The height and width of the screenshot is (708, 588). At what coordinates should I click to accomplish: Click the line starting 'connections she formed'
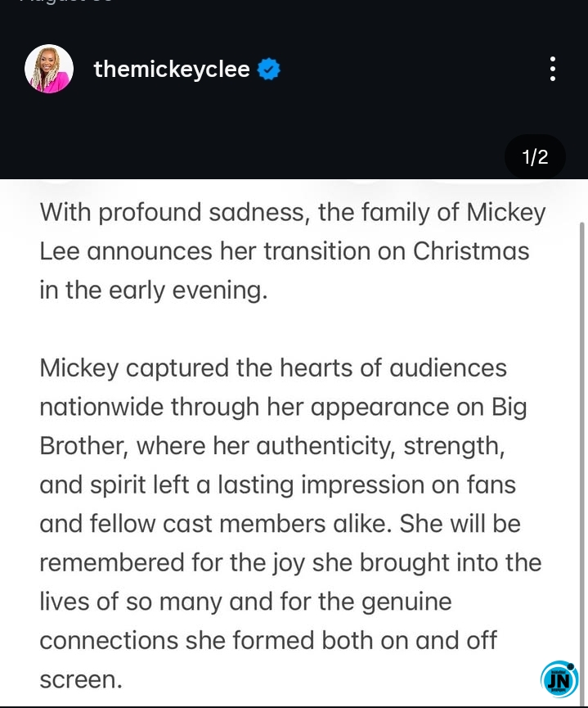(x=268, y=640)
